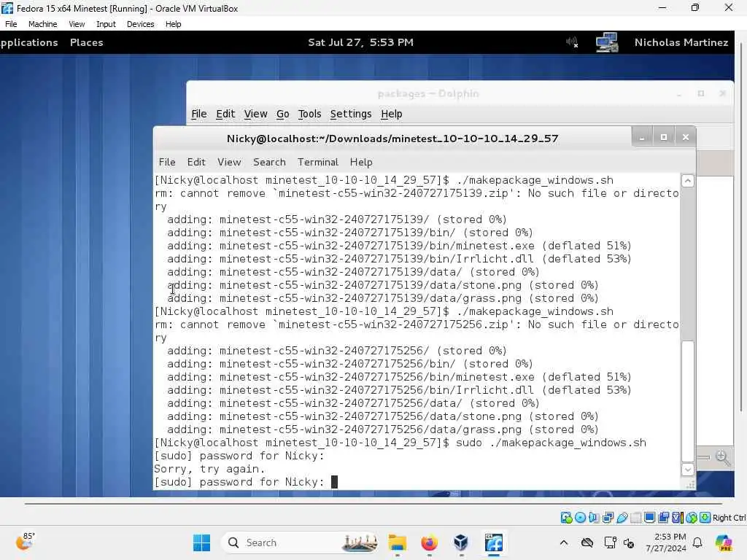
Task: Open Dolphin's File menu
Action: pos(198,114)
